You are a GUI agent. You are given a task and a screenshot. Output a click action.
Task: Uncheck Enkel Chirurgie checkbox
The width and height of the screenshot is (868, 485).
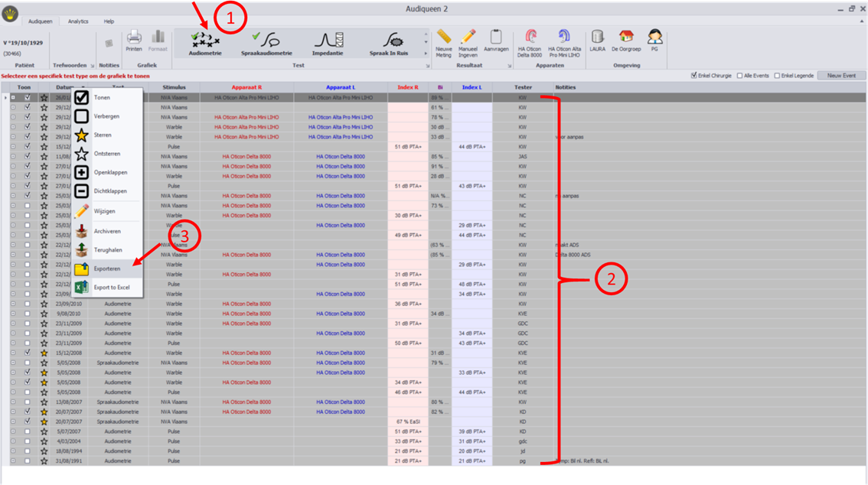693,76
